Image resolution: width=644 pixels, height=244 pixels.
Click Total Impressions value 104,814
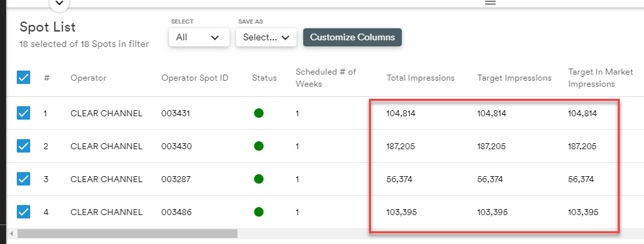(x=401, y=114)
